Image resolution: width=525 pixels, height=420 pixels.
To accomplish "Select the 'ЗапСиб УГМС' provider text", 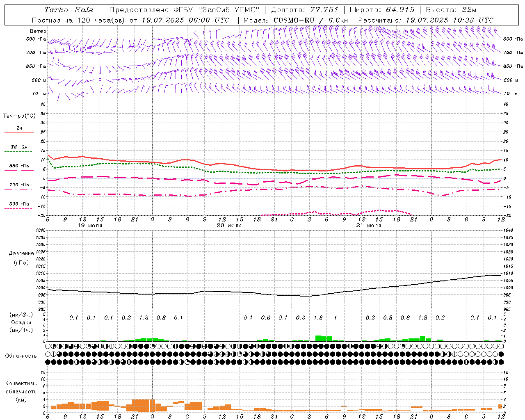I will [x=228, y=10].
